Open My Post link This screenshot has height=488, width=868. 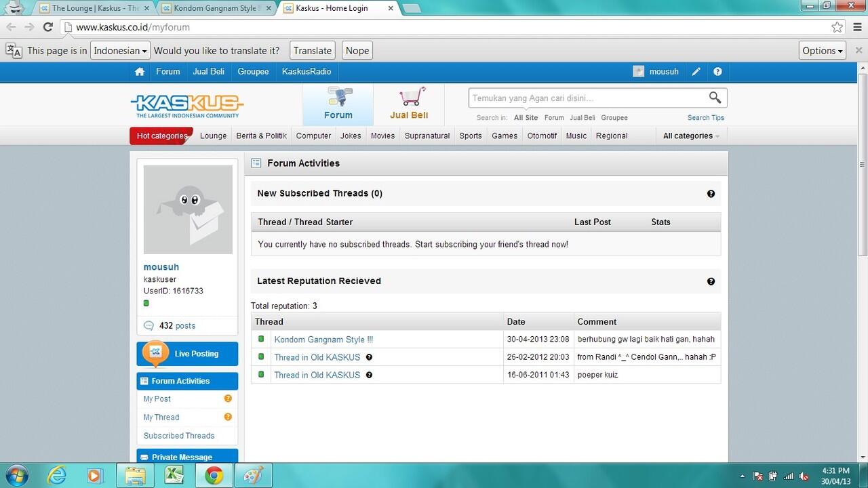click(x=157, y=399)
